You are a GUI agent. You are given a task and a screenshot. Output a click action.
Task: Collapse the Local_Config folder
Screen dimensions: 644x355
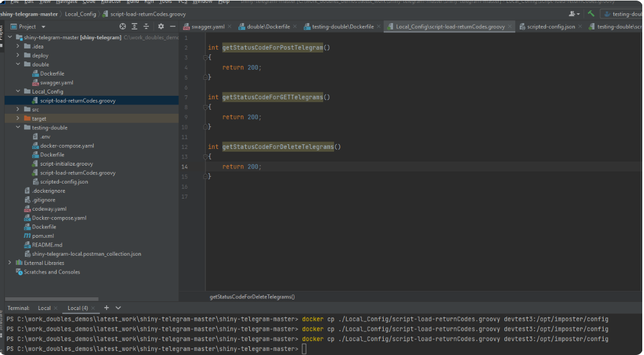click(x=17, y=91)
